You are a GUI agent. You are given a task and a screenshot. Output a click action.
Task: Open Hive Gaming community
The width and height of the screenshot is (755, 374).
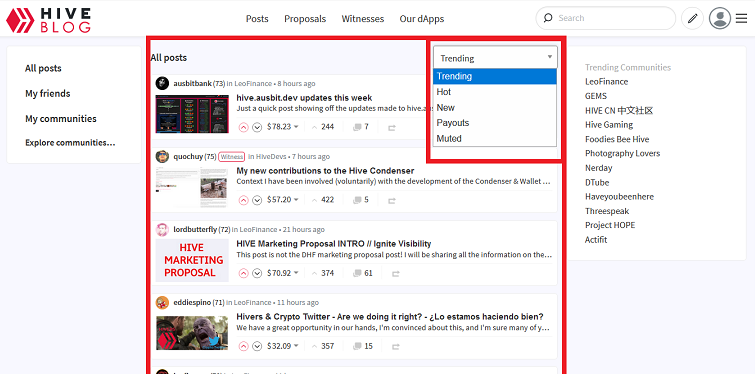tap(609, 125)
